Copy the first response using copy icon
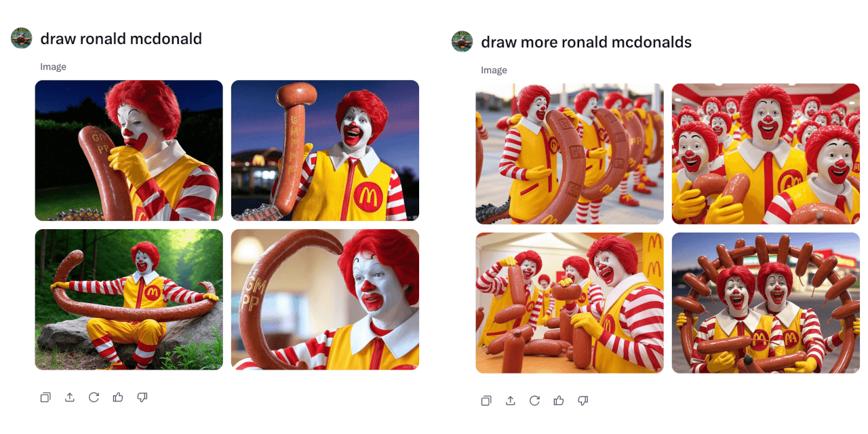 45,397
